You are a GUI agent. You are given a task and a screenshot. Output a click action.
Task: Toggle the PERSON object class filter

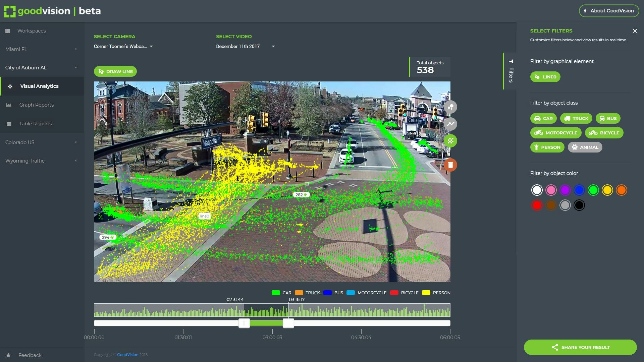[547, 147]
